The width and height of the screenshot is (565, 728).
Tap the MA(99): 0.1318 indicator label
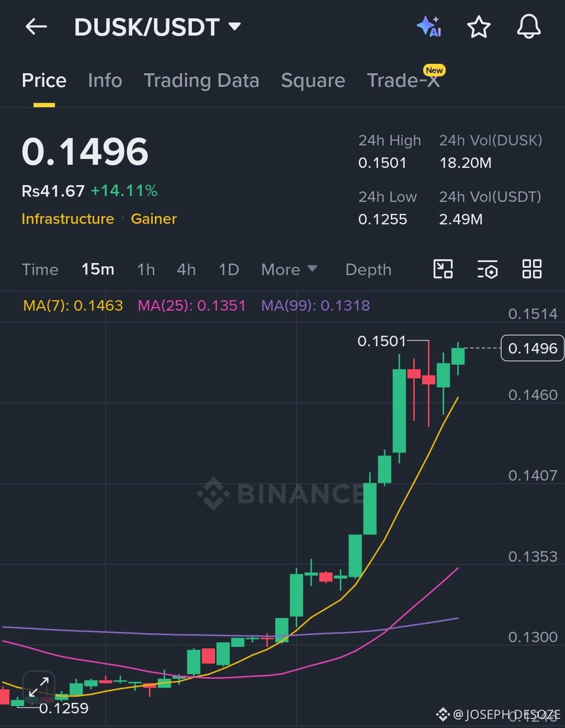point(315,305)
